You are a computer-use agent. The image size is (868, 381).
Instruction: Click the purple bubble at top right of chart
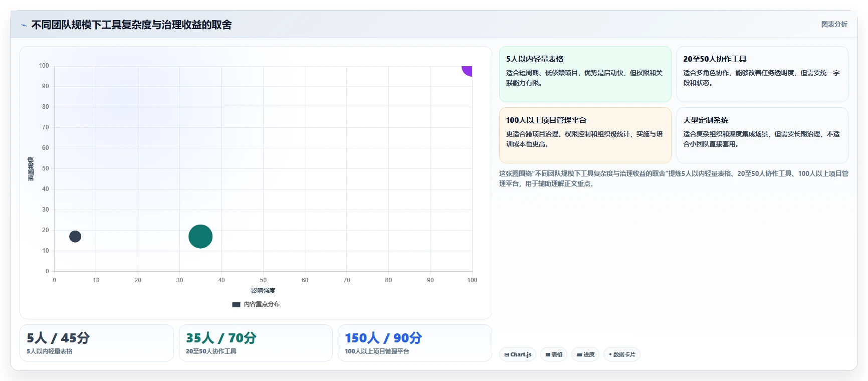click(x=468, y=71)
